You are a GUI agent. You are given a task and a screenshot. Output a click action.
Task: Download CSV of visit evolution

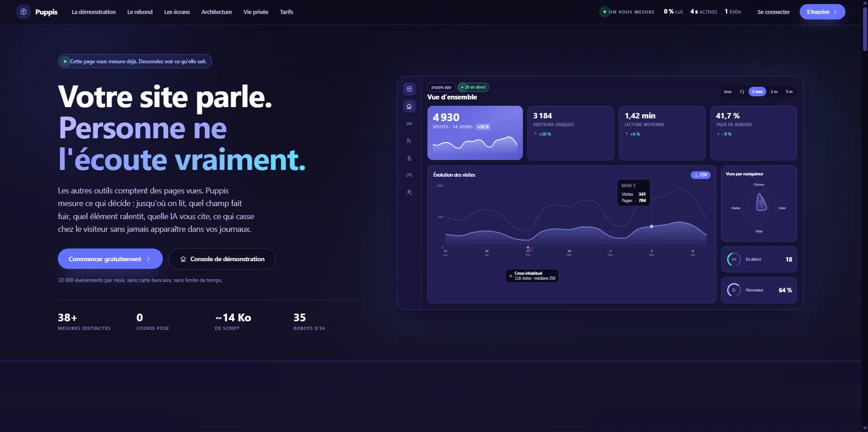pos(701,175)
